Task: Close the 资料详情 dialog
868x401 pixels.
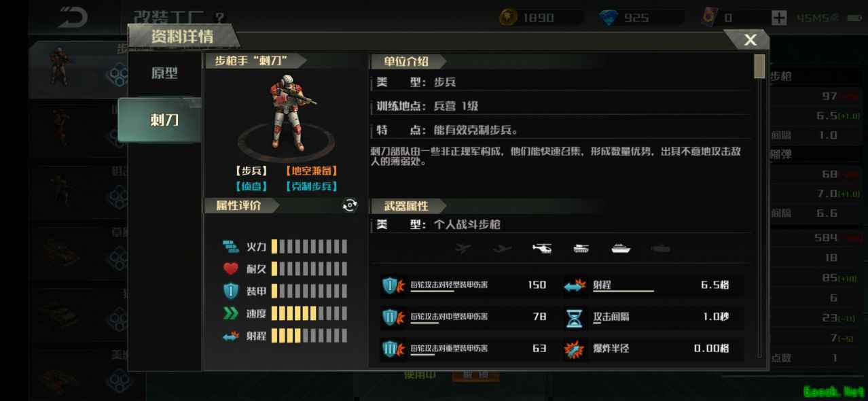Action: tap(750, 40)
